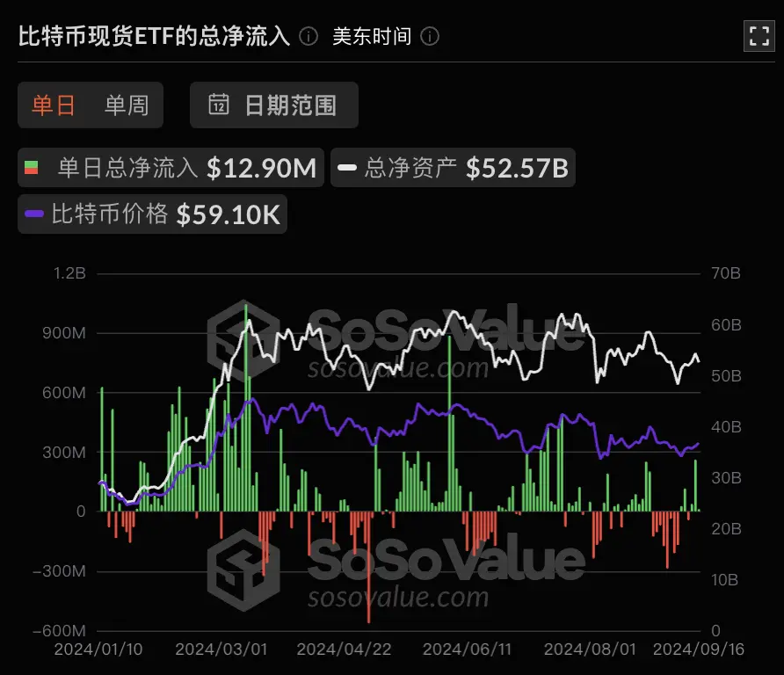This screenshot has width=784, height=675.
Task: Expand the chart with the fullscreen icon
Action: point(758,36)
